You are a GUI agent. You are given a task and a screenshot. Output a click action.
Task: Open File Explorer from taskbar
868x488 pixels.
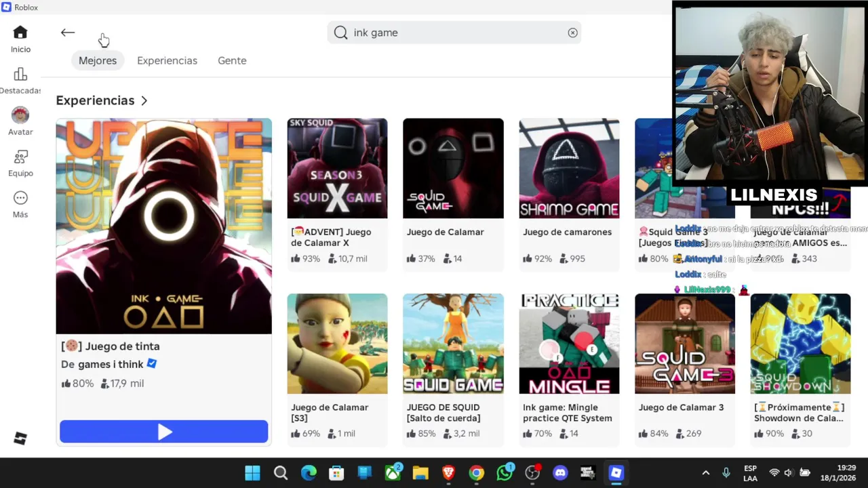click(420, 472)
